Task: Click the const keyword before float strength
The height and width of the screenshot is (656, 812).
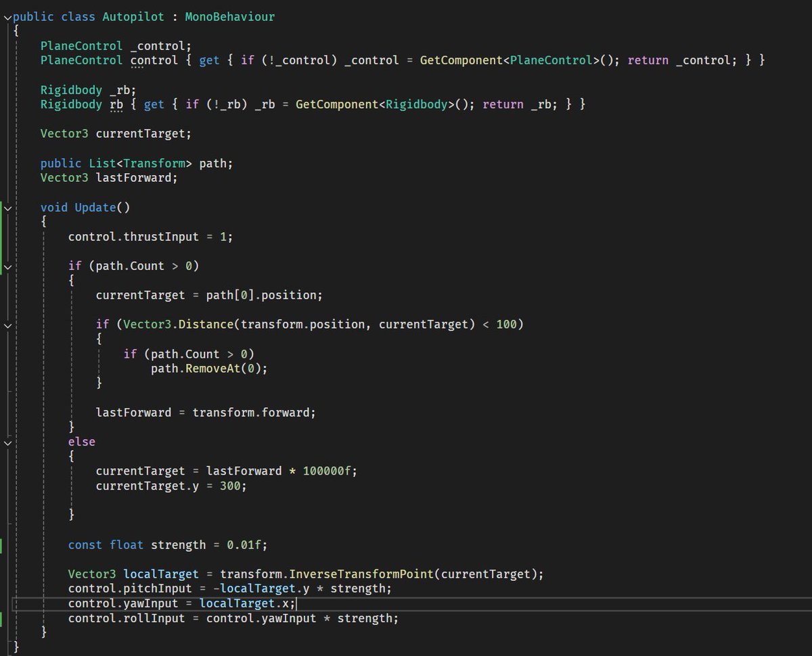Action: click(85, 544)
